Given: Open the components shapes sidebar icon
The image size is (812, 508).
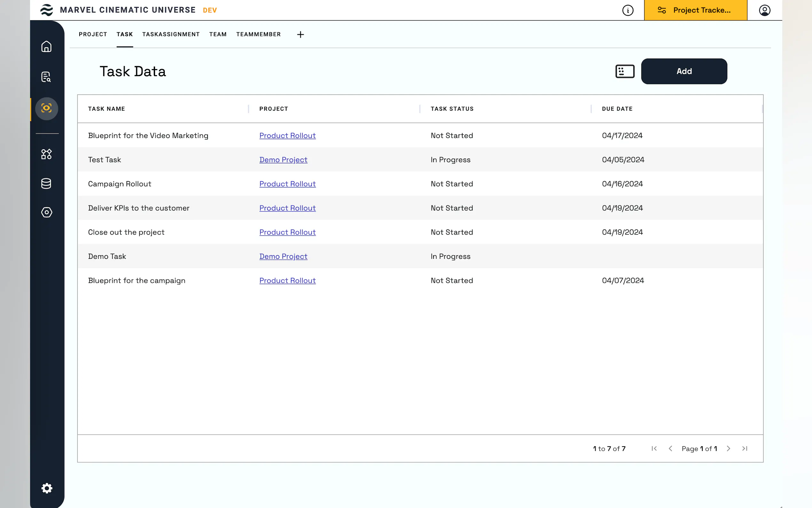Looking at the screenshot, I should click(x=46, y=154).
